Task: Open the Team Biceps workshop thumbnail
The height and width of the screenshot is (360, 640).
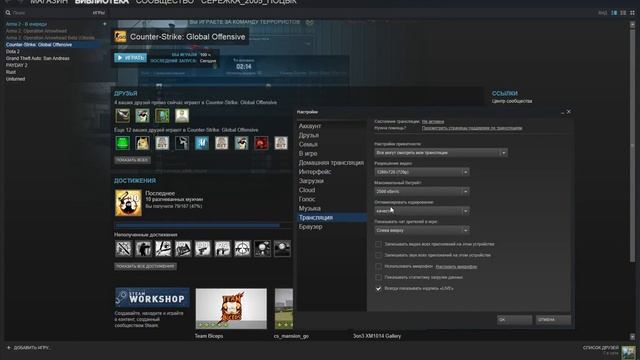Action: [231, 309]
